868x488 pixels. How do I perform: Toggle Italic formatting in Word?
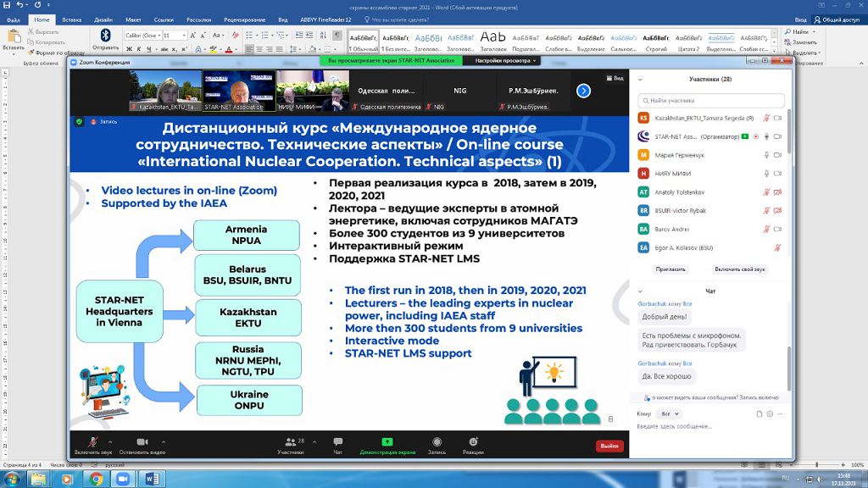[x=139, y=49]
